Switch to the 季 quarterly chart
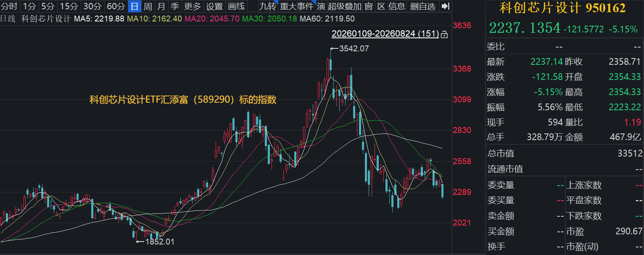The height and width of the screenshot is (255, 644). (174, 6)
